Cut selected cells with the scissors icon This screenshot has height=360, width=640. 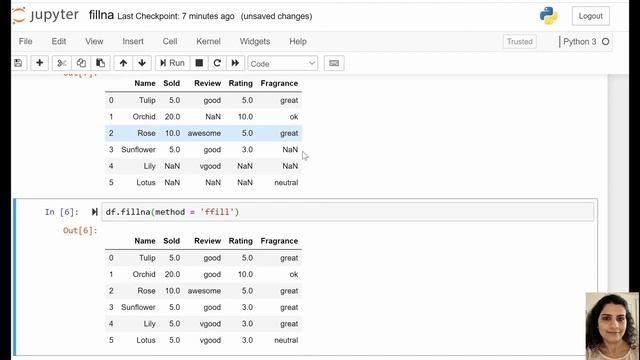pos(62,63)
